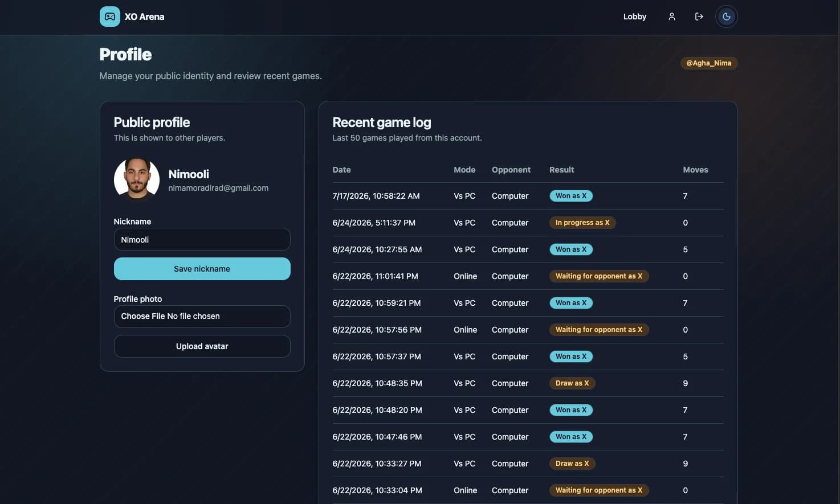This screenshot has width=840, height=504.
Task: Click the Mode column header
Action: [x=464, y=170]
